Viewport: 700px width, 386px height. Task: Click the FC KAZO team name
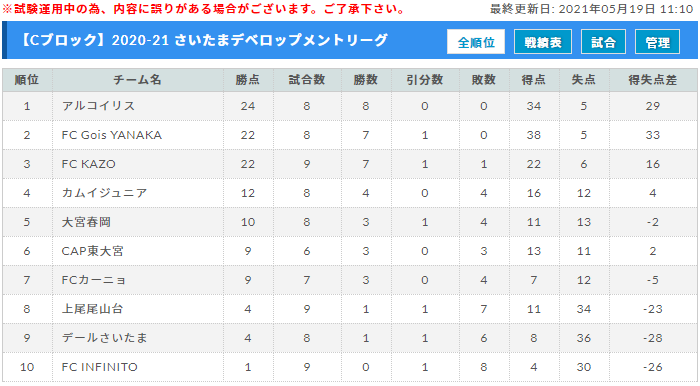pyautogui.click(x=88, y=164)
